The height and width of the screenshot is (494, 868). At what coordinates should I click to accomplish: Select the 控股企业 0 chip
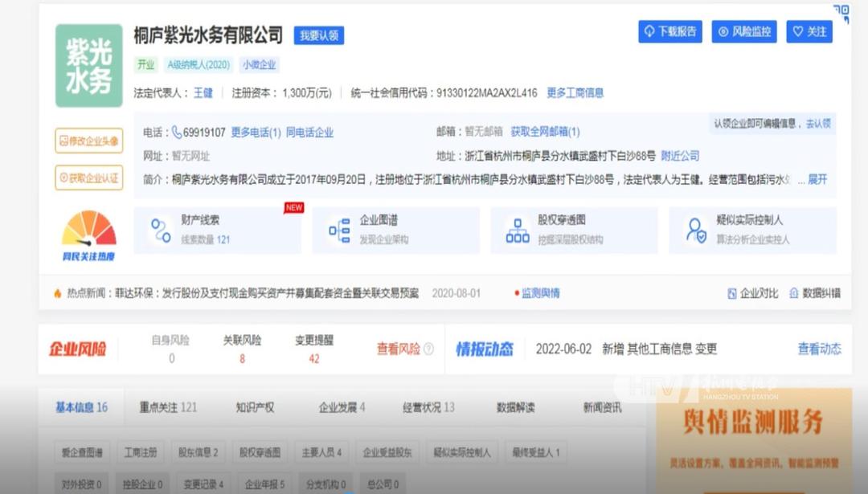(143, 484)
